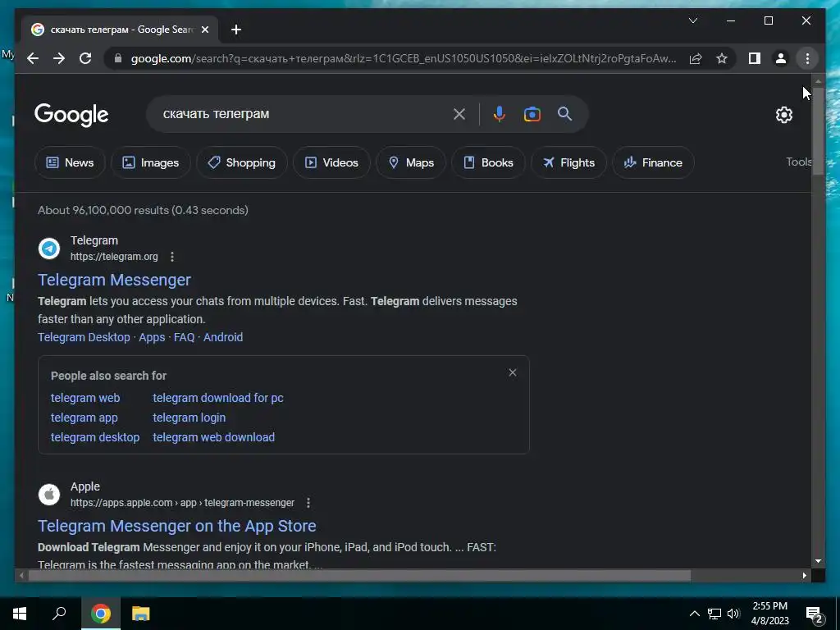Search for telegram web download

click(214, 437)
